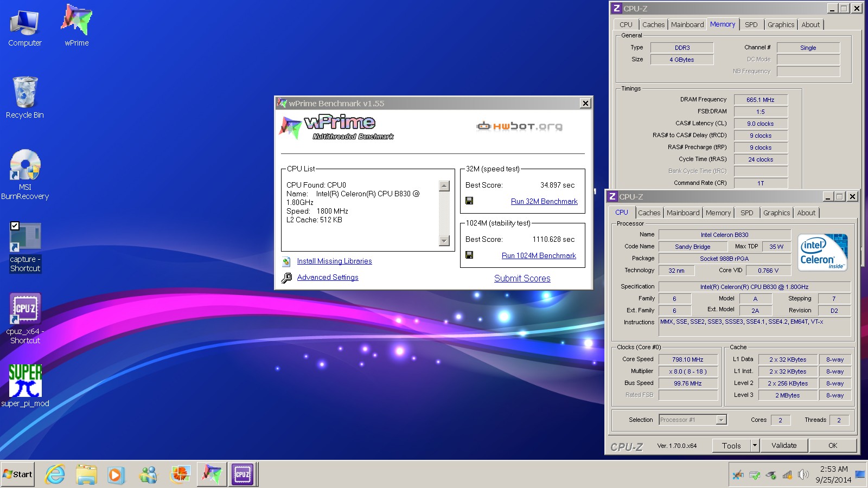Click Submit Scores link

[x=522, y=278]
